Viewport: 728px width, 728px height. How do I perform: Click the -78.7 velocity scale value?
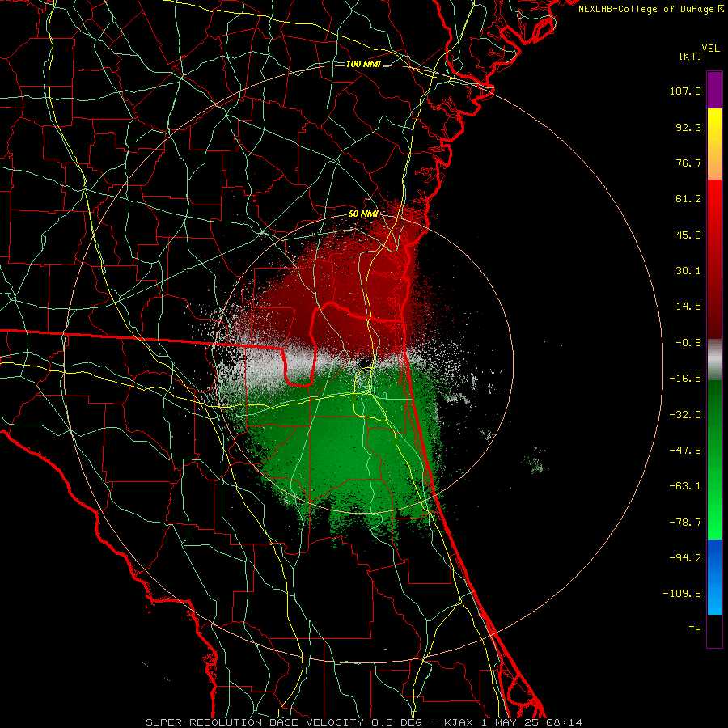(685, 523)
